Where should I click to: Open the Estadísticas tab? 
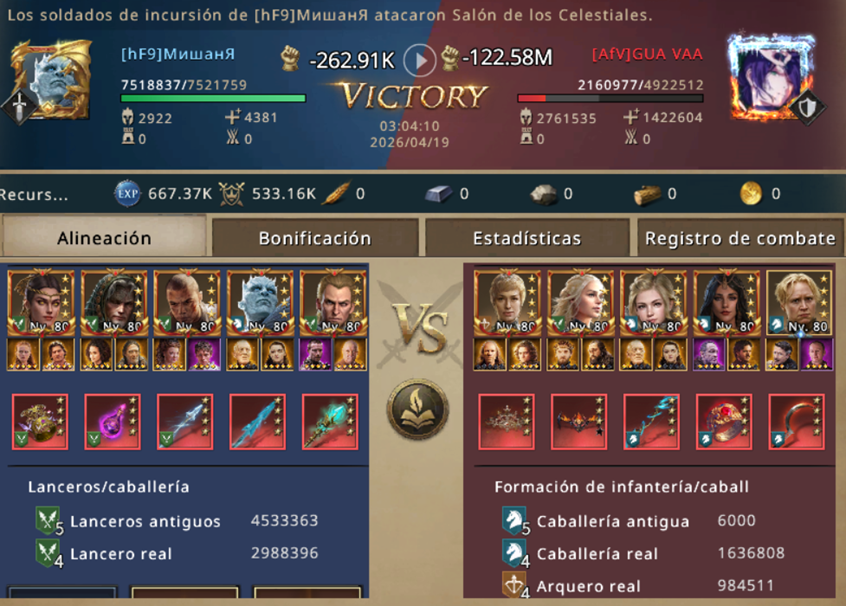[x=527, y=237]
